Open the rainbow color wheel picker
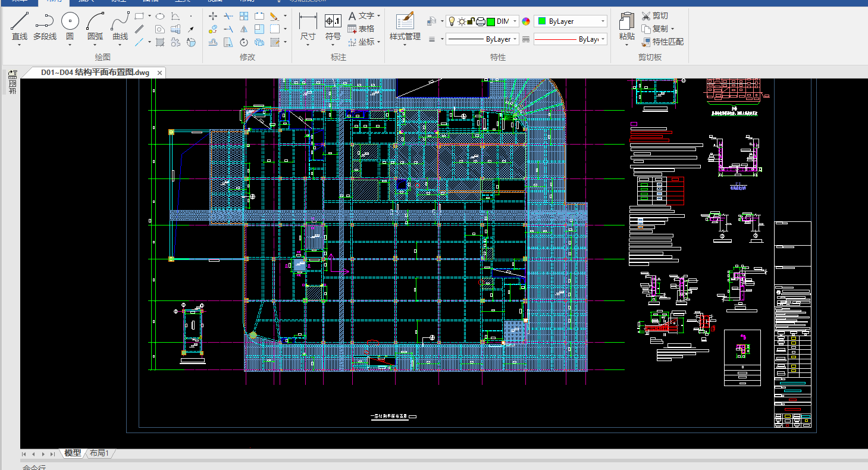This screenshot has height=470, width=868. click(526, 21)
